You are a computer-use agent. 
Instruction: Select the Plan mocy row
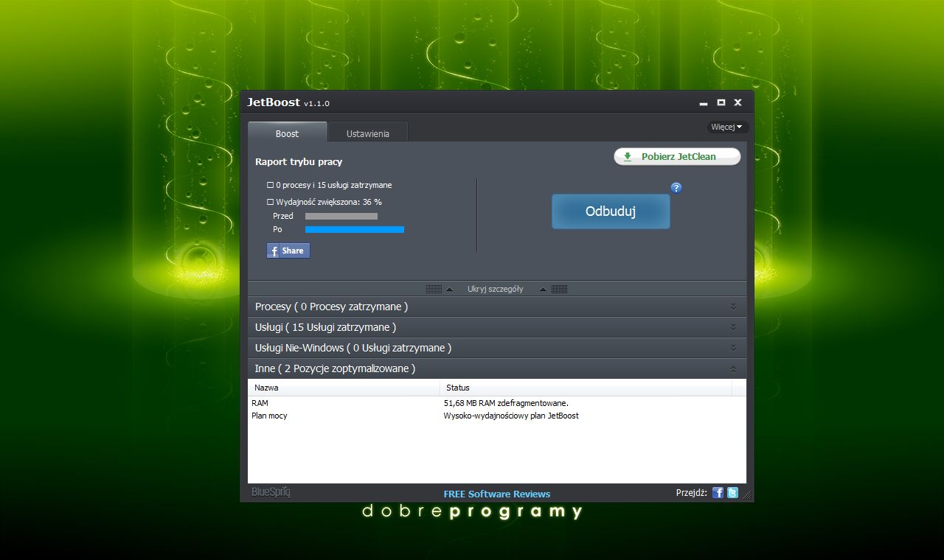click(497, 416)
